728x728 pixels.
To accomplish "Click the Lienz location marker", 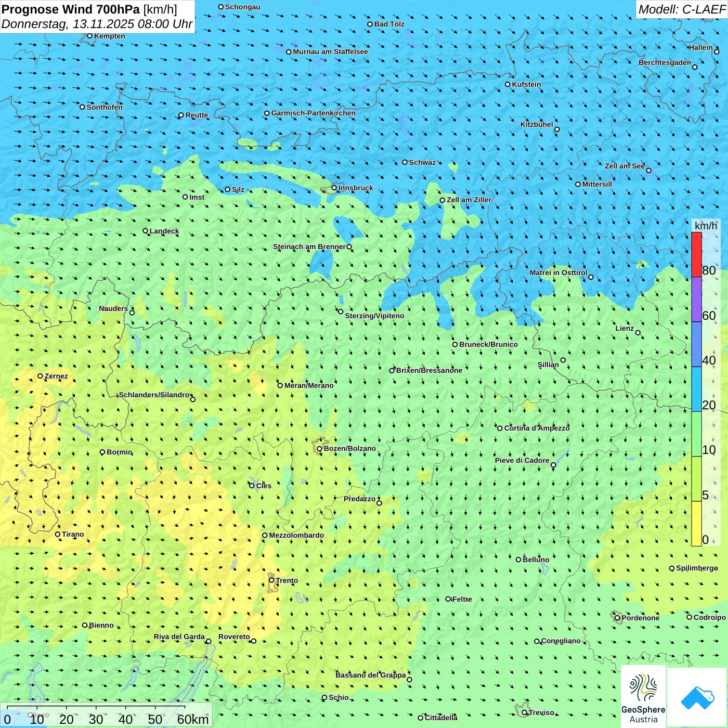I will 638,333.
